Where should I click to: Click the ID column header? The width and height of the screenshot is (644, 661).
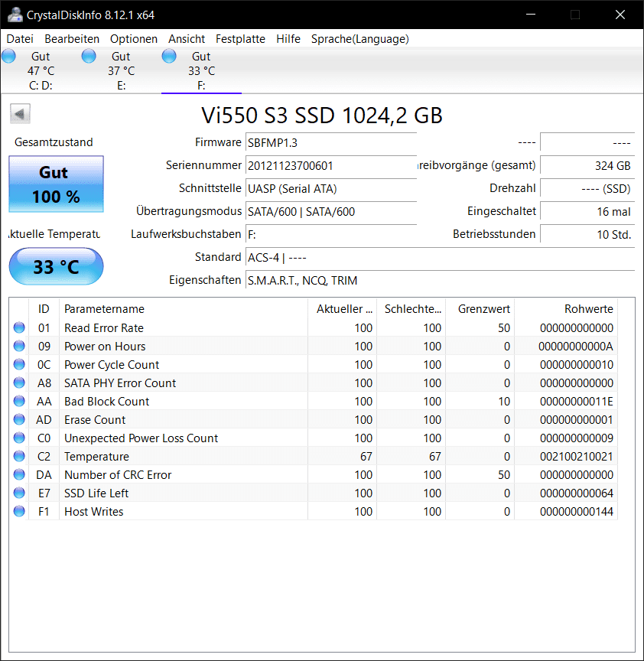(44, 309)
